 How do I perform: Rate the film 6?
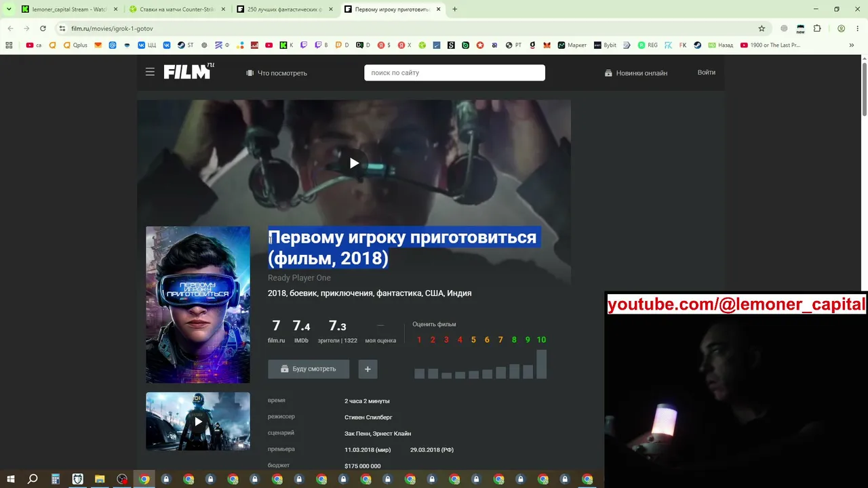click(487, 340)
